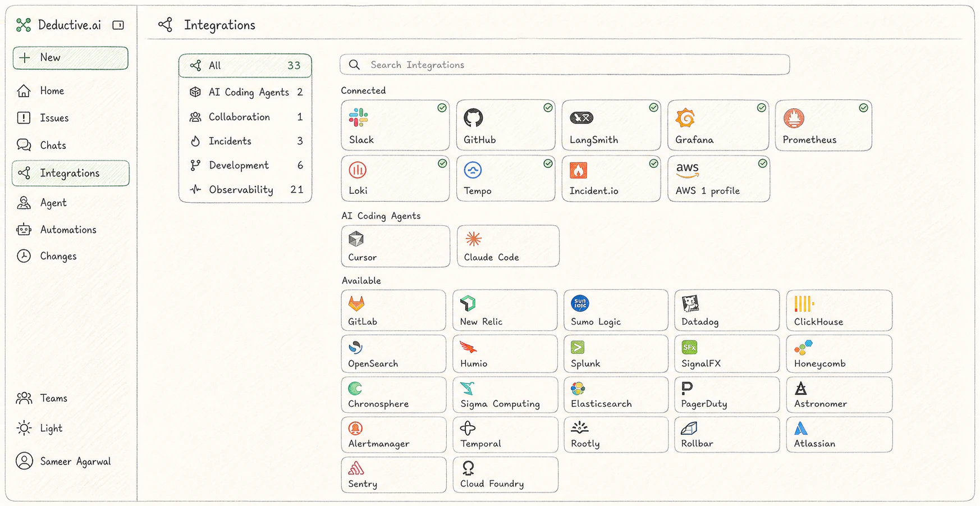Click the Elasticsearch logo icon
980x506 pixels.
coord(578,388)
